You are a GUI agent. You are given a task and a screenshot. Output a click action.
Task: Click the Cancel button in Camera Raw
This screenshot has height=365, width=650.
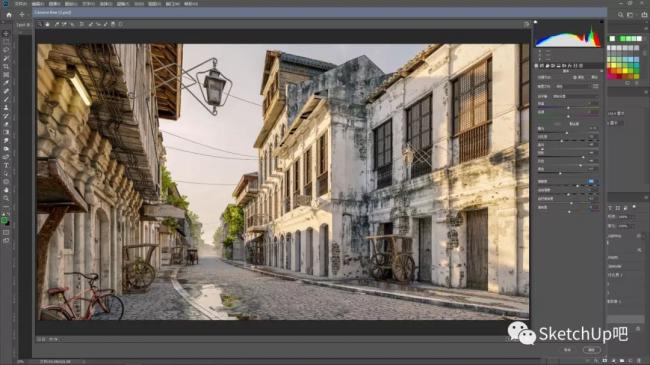tap(568, 350)
